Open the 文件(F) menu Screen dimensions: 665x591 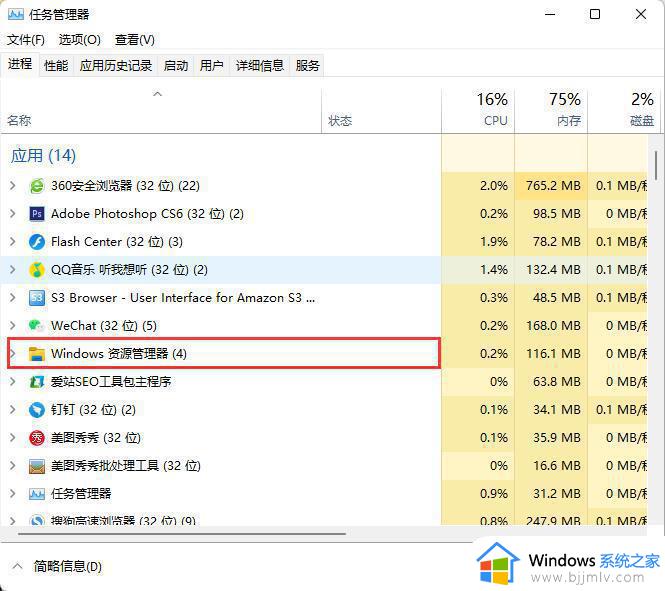point(25,40)
